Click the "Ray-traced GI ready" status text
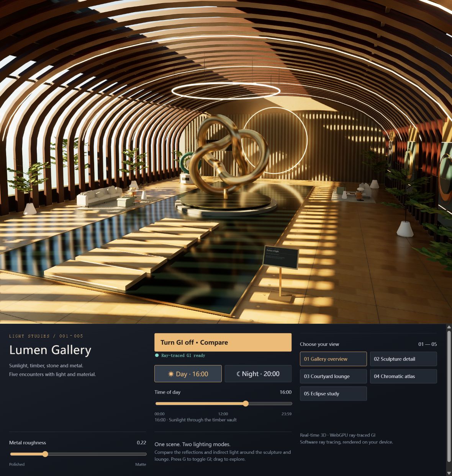The width and height of the screenshot is (452, 476). tap(183, 355)
